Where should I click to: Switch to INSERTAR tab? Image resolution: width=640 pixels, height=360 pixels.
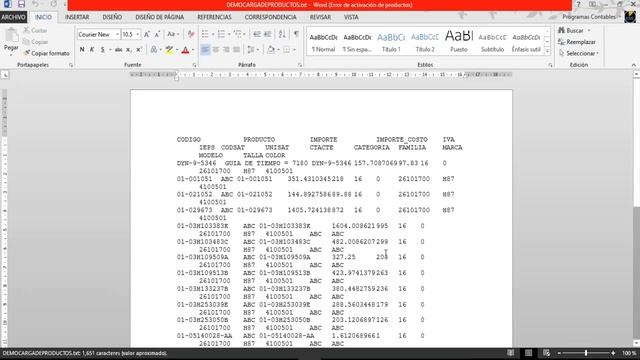[77, 17]
